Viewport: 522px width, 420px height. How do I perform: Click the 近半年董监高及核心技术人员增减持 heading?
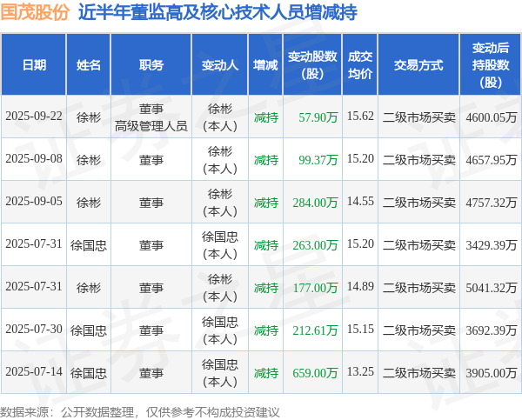tap(217, 13)
